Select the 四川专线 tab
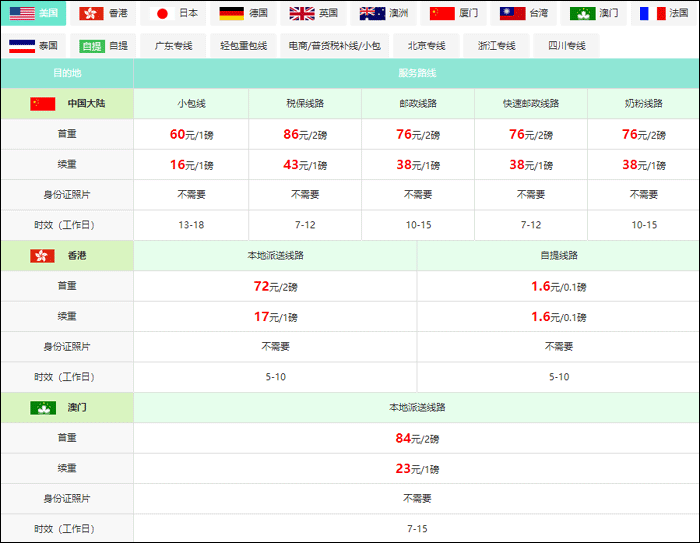Screen dimensions: 700x543 tap(567, 46)
